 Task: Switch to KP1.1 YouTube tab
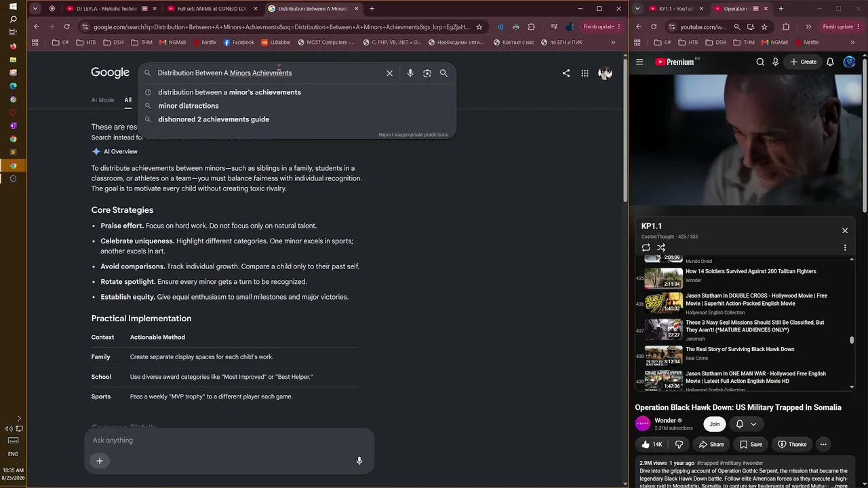click(675, 9)
